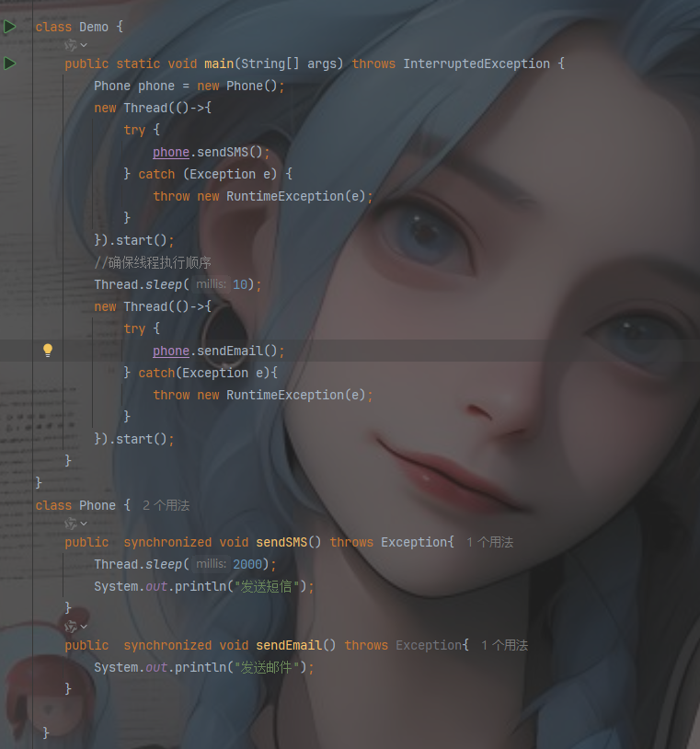The image size is (700, 749).
Task: Click the yellow lightbulb intention icon
Action: coord(48,351)
